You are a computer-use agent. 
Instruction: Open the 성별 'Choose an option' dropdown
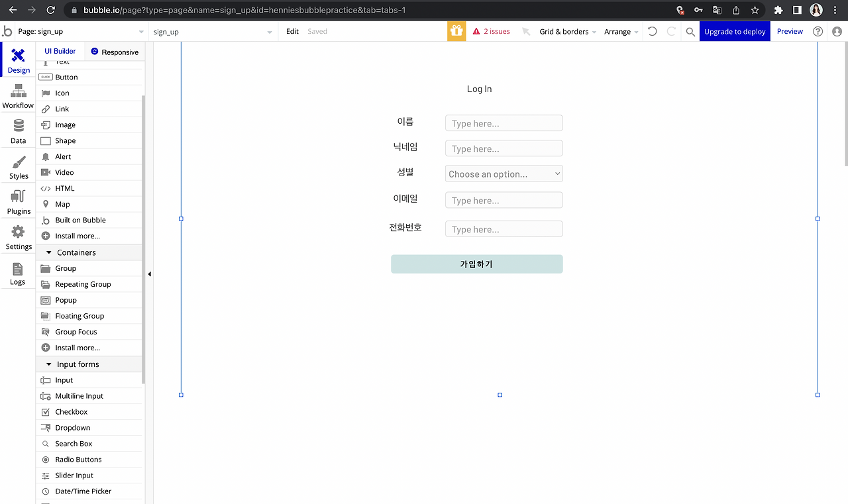point(503,173)
